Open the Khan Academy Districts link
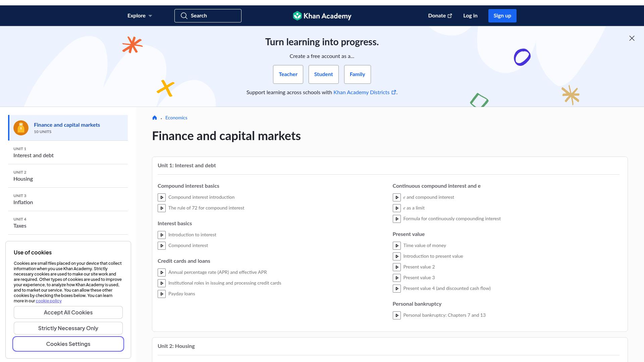Screen dimensions: 644x362 point(365,93)
